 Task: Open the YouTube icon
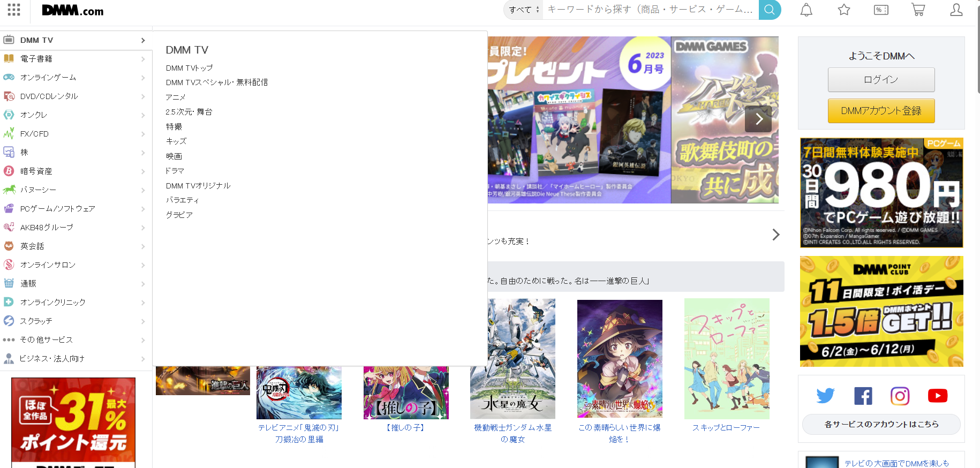pyautogui.click(x=938, y=396)
